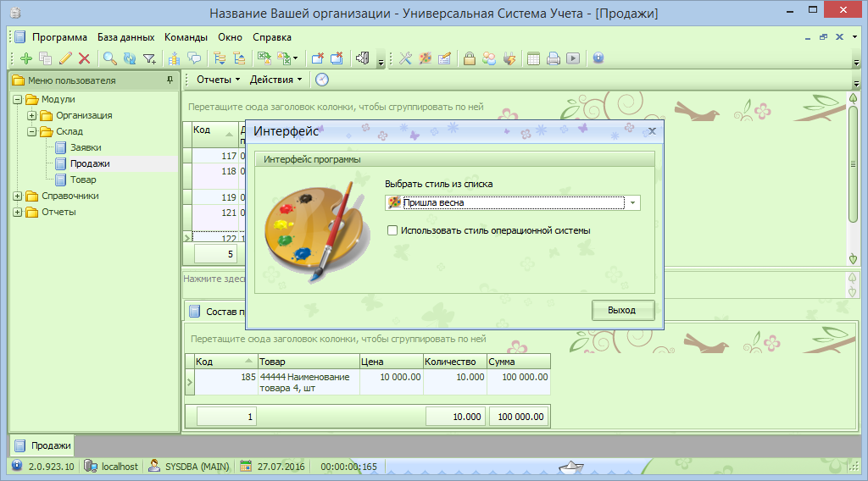Click the red X Delete record icon
Screen dimensions: 868x481
(x=84, y=58)
